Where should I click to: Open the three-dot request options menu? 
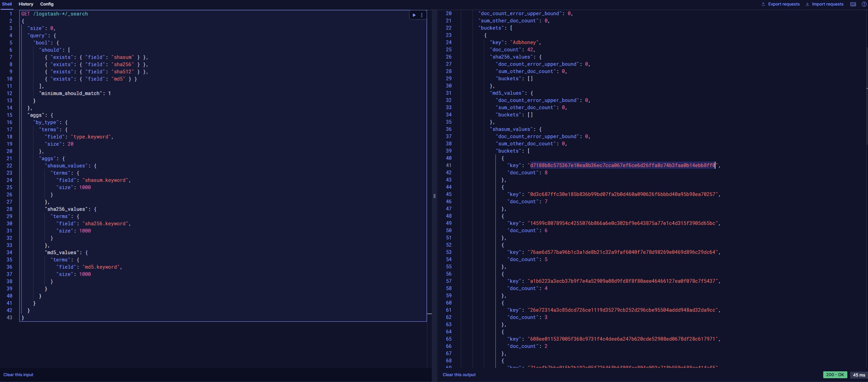click(x=422, y=15)
